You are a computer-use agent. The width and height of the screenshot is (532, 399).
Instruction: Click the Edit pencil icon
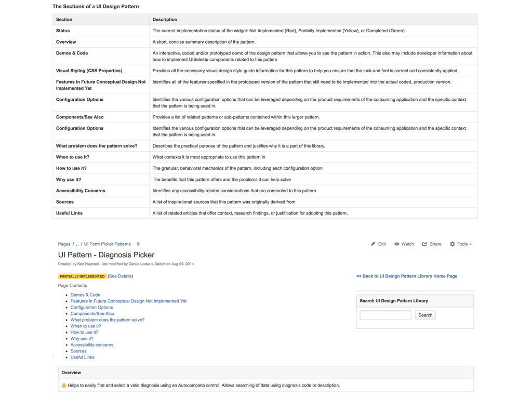[373, 244]
